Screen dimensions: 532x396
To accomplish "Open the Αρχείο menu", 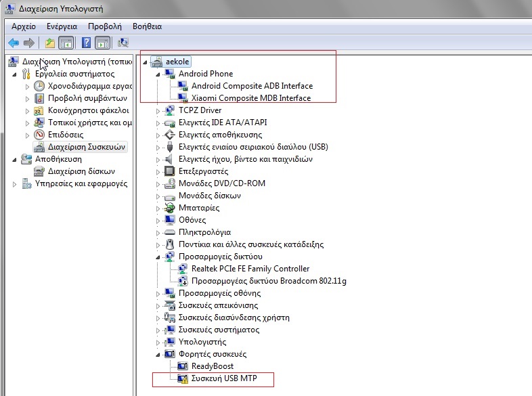I will coord(23,26).
